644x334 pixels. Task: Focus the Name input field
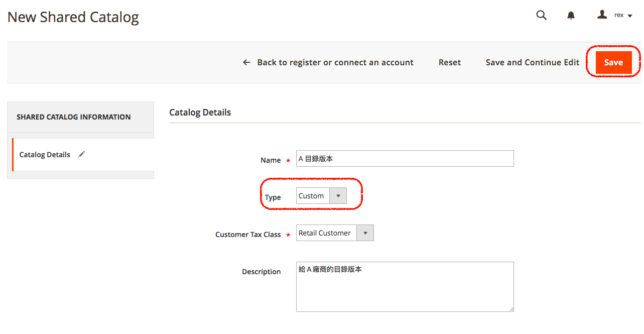(405, 159)
